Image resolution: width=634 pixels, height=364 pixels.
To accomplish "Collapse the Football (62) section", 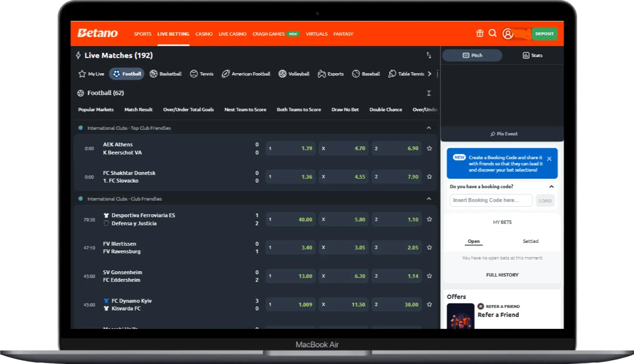I will (x=429, y=93).
